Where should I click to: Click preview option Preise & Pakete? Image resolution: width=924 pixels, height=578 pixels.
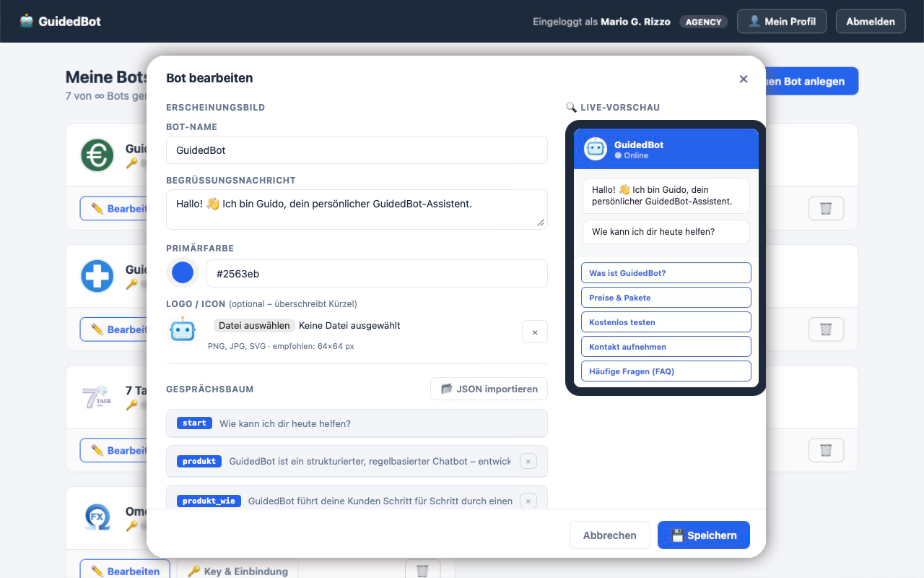pyautogui.click(x=666, y=298)
